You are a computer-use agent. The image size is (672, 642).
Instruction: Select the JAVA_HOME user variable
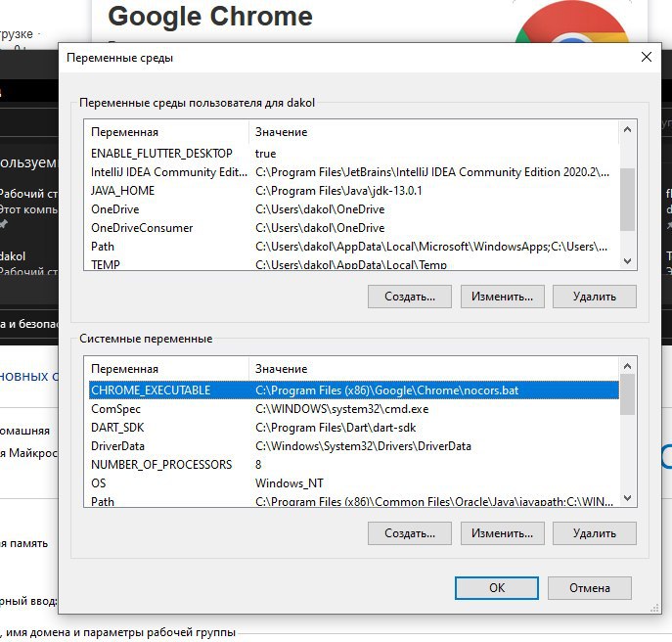(353, 191)
